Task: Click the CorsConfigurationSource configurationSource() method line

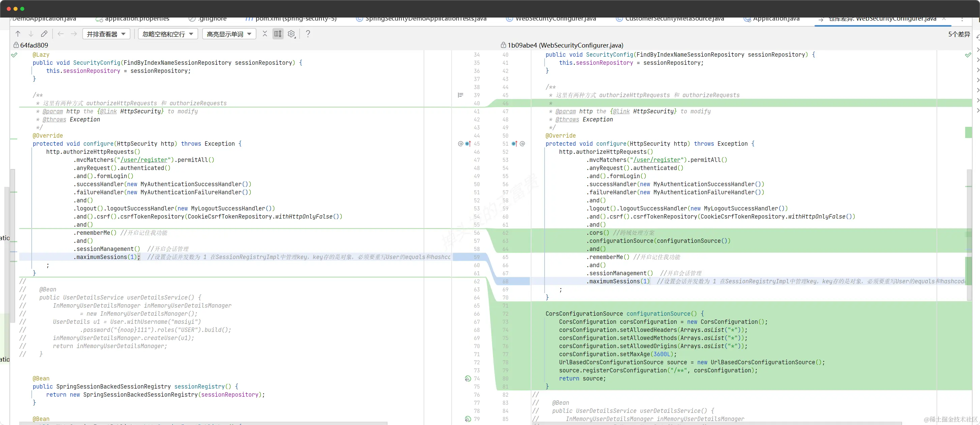Action: click(x=625, y=314)
